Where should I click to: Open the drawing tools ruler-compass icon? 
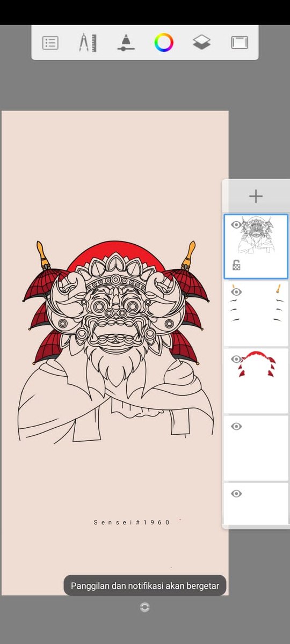tap(88, 42)
